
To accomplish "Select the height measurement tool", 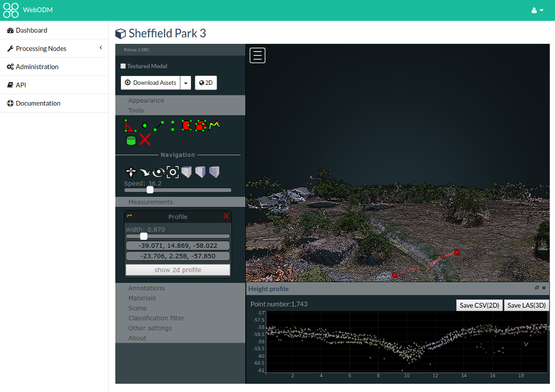I will (x=173, y=125).
